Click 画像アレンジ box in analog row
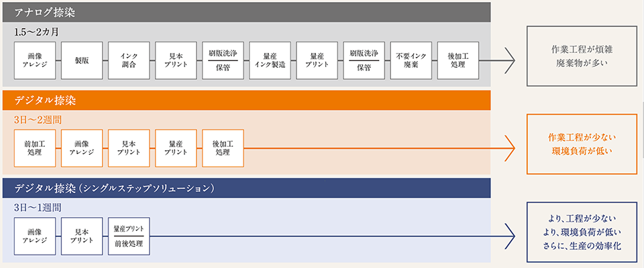The image size is (644, 268). (x=34, y=60)
